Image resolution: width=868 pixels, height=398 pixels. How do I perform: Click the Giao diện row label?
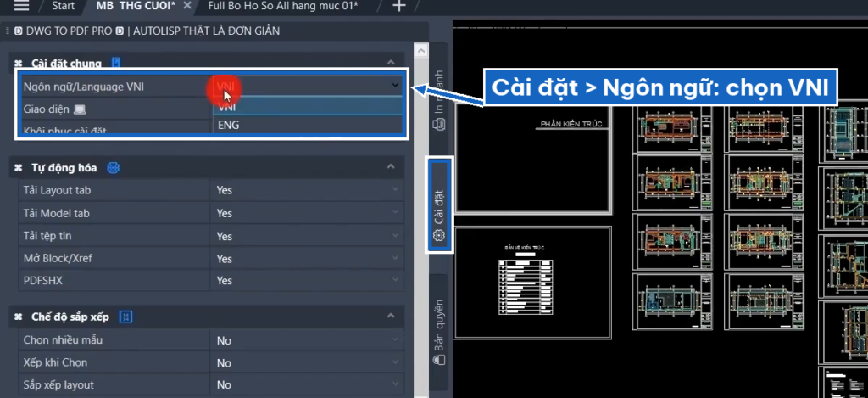click(46, 109)
